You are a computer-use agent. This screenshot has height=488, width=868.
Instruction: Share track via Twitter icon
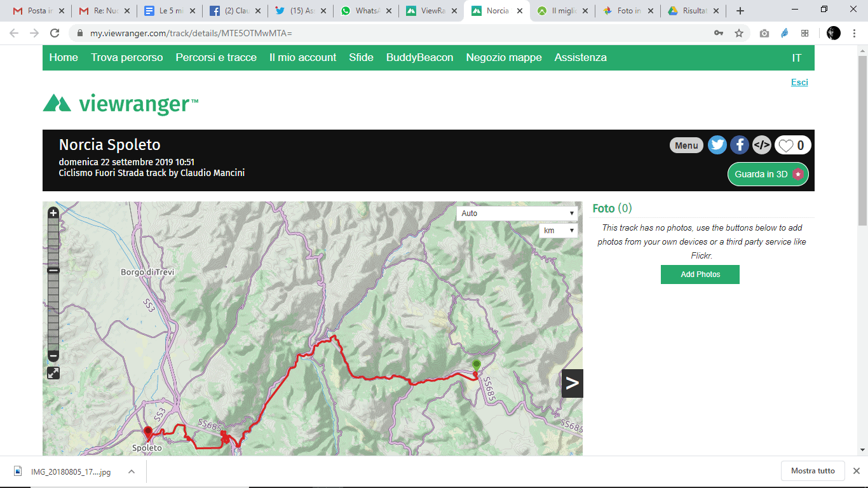tap(717, 146)
